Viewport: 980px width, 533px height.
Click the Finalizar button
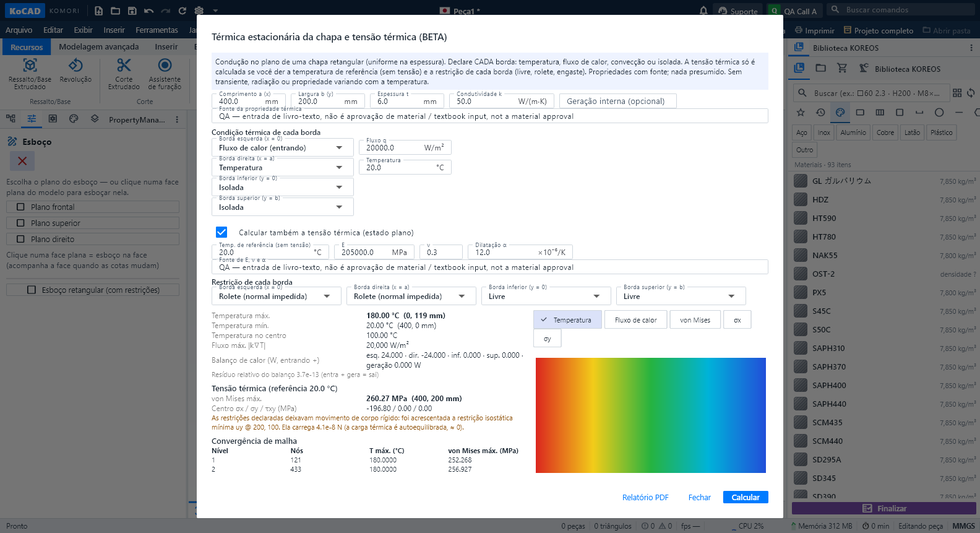coord(884,508)
